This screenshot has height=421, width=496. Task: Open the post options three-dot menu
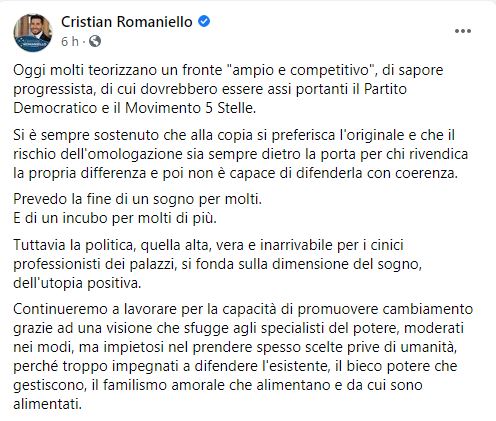pyautogui.click(x=463, y=31)
